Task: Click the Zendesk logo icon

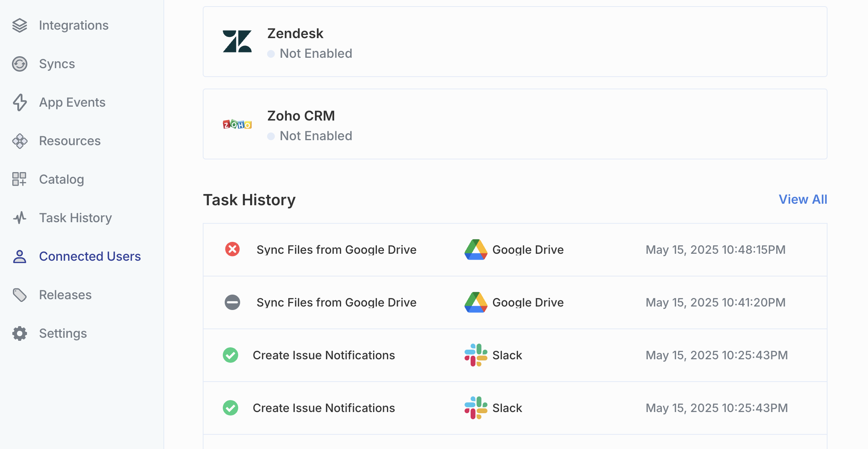Action: pos(237,42)
